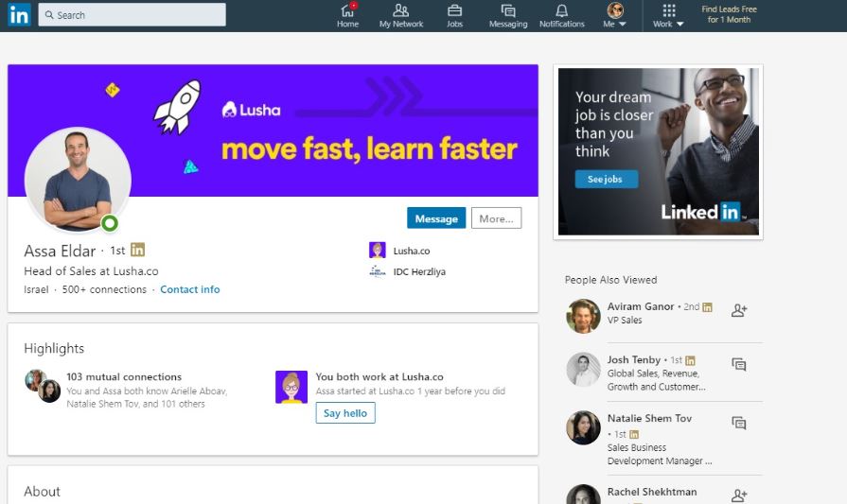The height and width of the screenshot is (504, 847).
Task: Click the Message button
Action: 436,218
